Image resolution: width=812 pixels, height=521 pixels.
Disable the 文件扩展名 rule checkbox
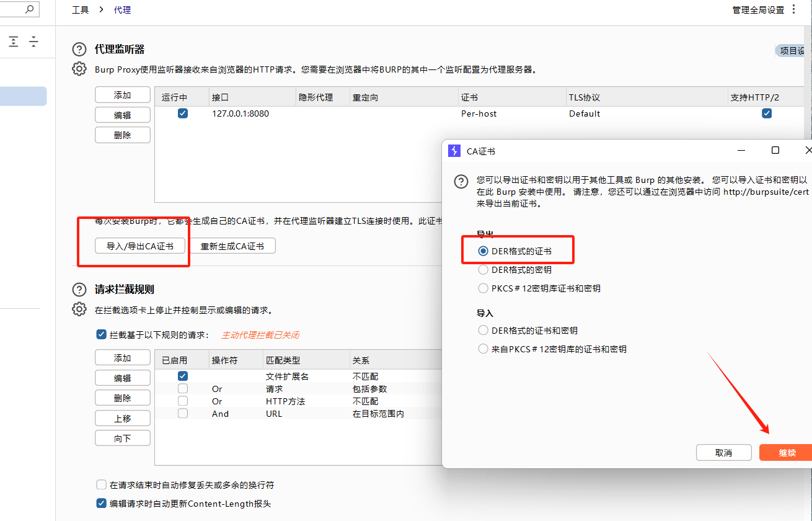pos(183,376)
